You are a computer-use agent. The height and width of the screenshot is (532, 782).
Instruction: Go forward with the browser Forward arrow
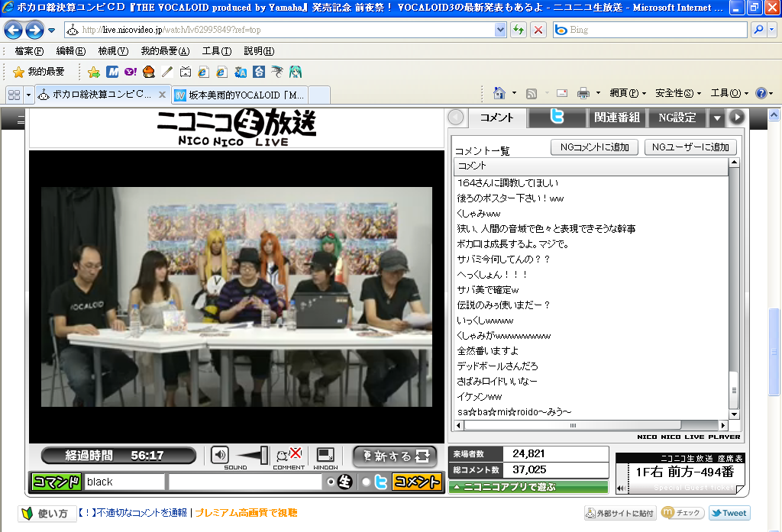pyautogui.click(x=34, y=30)
